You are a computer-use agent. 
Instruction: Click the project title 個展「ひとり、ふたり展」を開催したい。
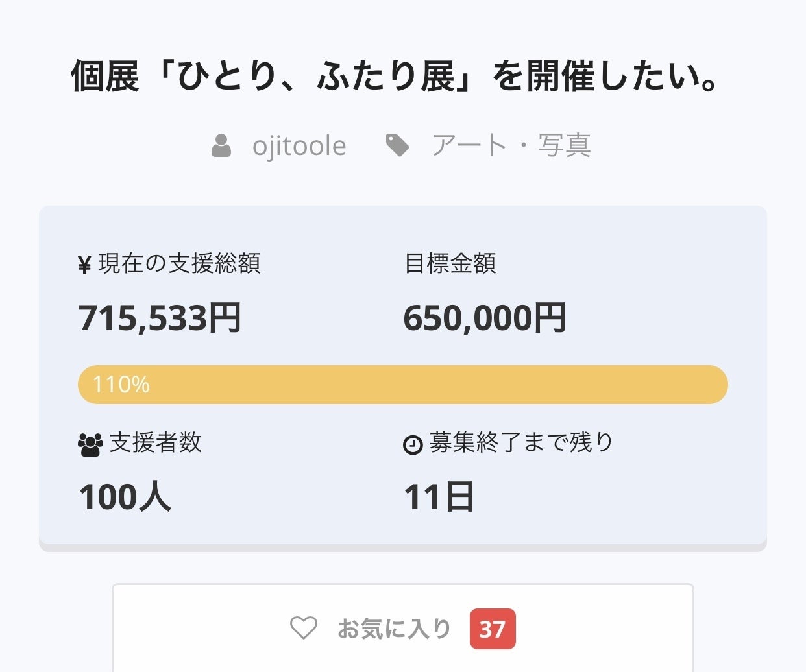pos(395,76)
